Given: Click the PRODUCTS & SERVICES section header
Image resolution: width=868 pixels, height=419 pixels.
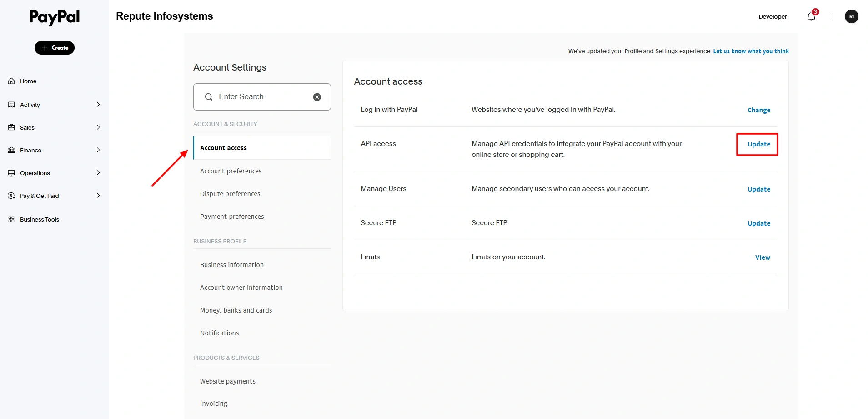Looking at the screenshot, I should pos(226,358).
